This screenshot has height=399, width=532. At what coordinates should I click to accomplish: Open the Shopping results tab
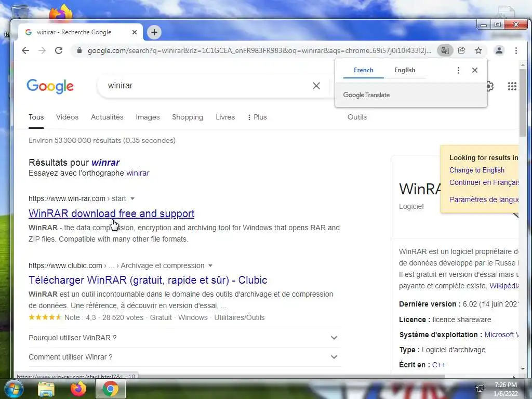tap(188, 117)
